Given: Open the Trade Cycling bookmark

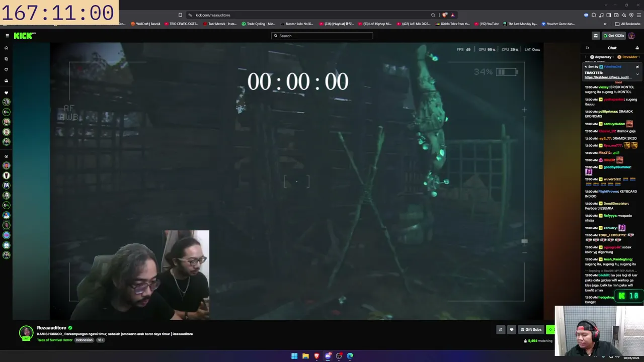Looking at the screenshot, I should pos(258,24).
